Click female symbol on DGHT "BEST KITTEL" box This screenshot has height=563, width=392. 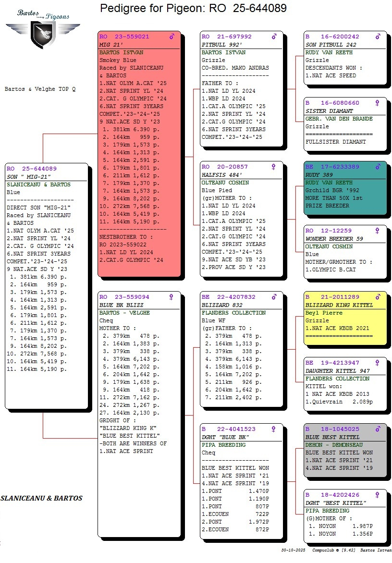tap(378, 495)
